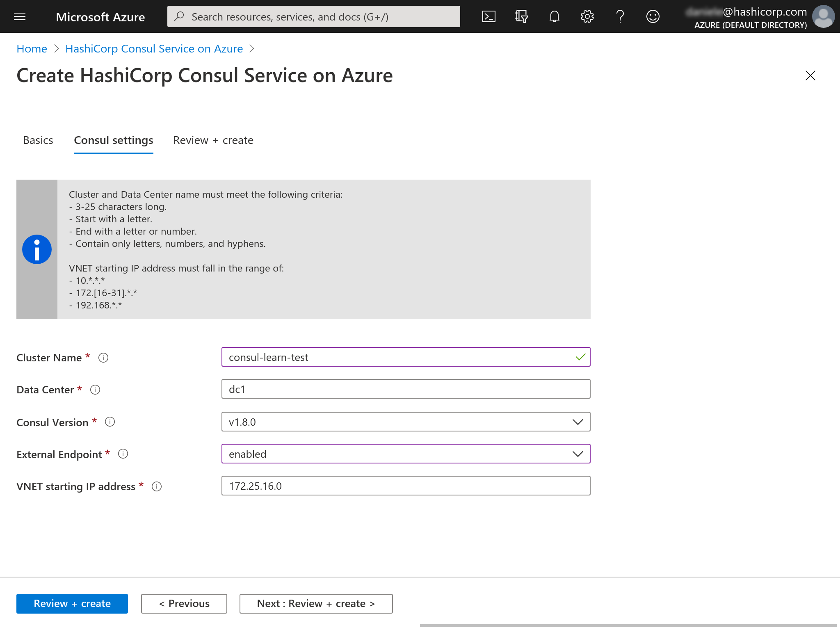This screenshot has width=840, height=630.
Task: Click the HashiCorp Consul Service breadcrumb link
Action: 154,49
